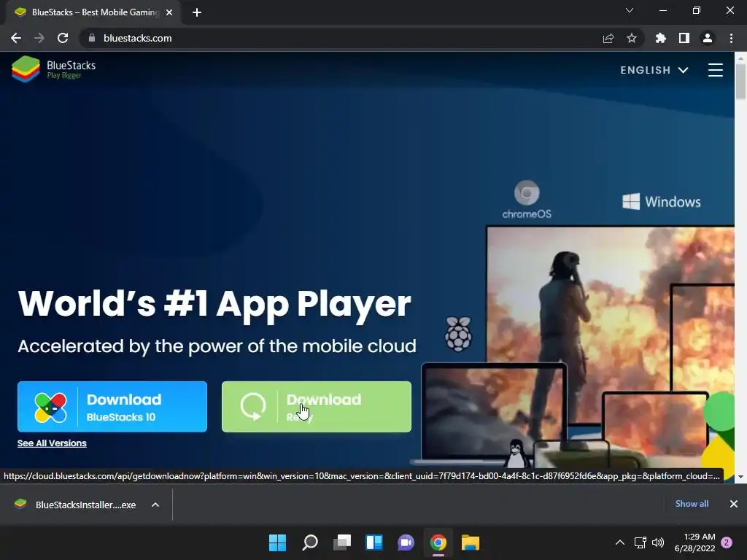
Task: Toggle the Chrome side panel icon
Action: 684,38
